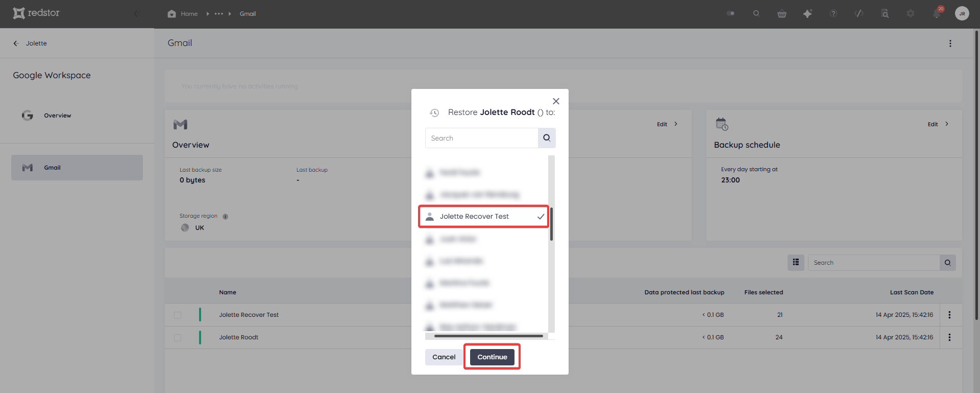Open the Gmail page kebab menu
The width and height of the screenshot is (980, 393).
tap(950, 43)
